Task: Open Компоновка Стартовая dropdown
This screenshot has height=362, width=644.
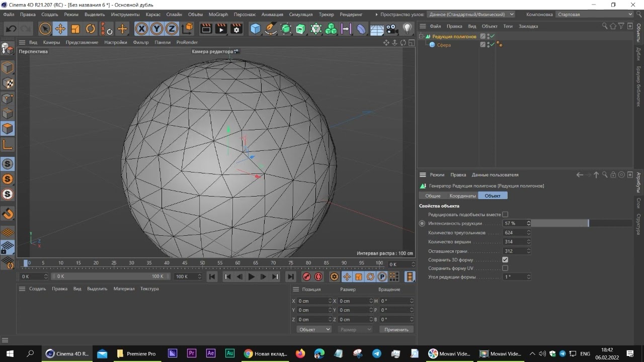Action: (x=595, y=15)
